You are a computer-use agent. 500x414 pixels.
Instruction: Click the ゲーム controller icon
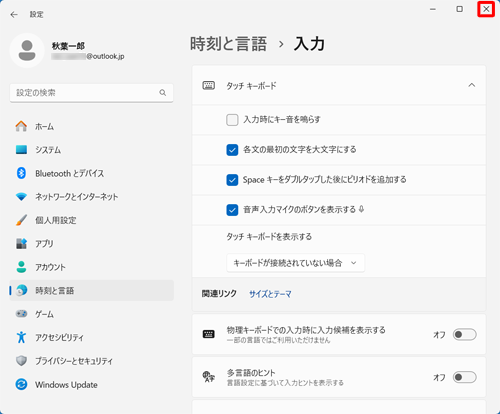tap(21, 314)
